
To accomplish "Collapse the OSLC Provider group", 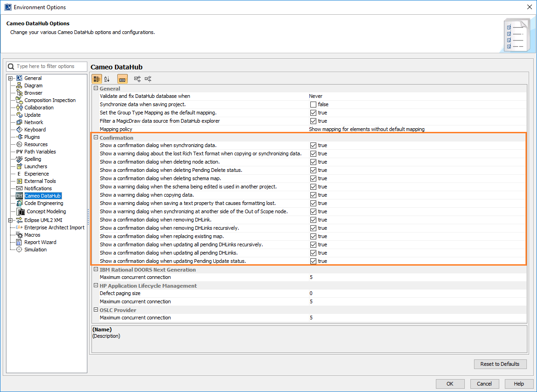I will 96,310.
